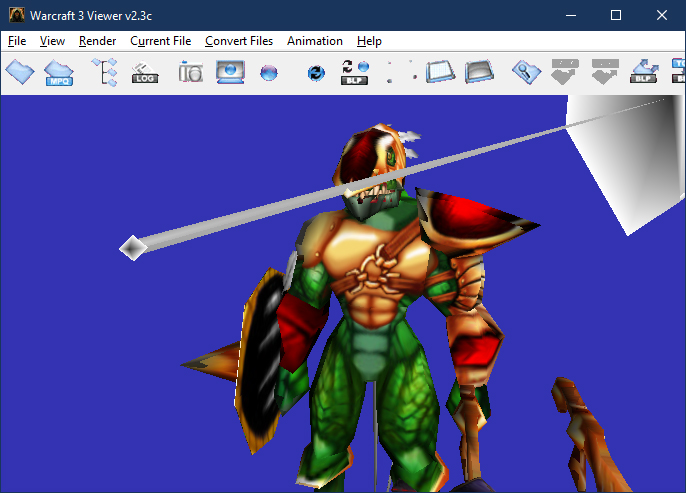Click the magnifier search folder icon
686x493 pixels.
[x=526, y=72]
